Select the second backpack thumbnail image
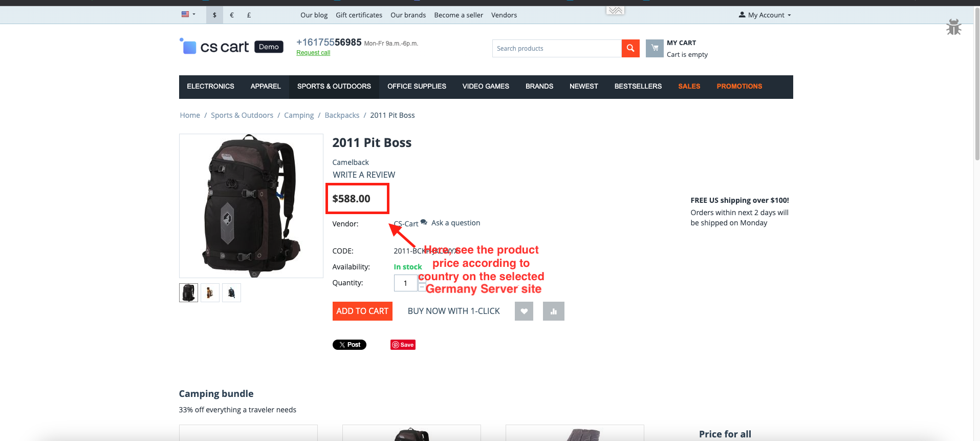980x441 pixels. coord(210,292)
